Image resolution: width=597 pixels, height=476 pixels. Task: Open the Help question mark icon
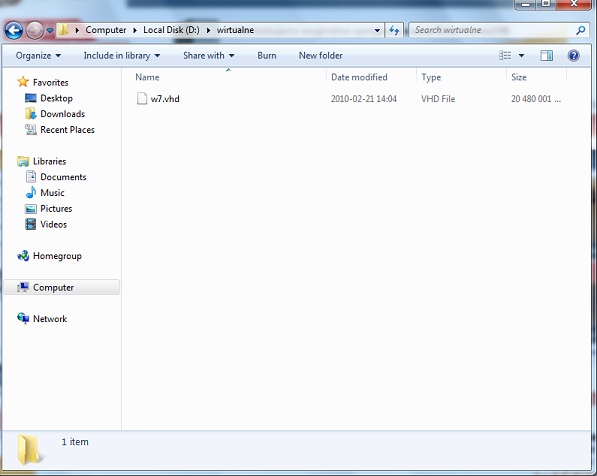[573, 56]
